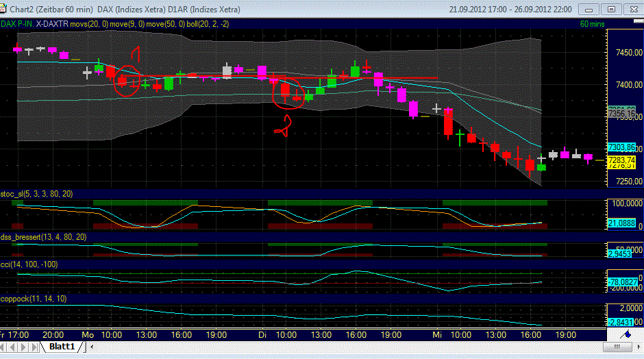Viewport: 644px width, 359px height.
Task: Click the dss_bressert(13, 4, 80, 20) panel label
Action: point(44,237)
